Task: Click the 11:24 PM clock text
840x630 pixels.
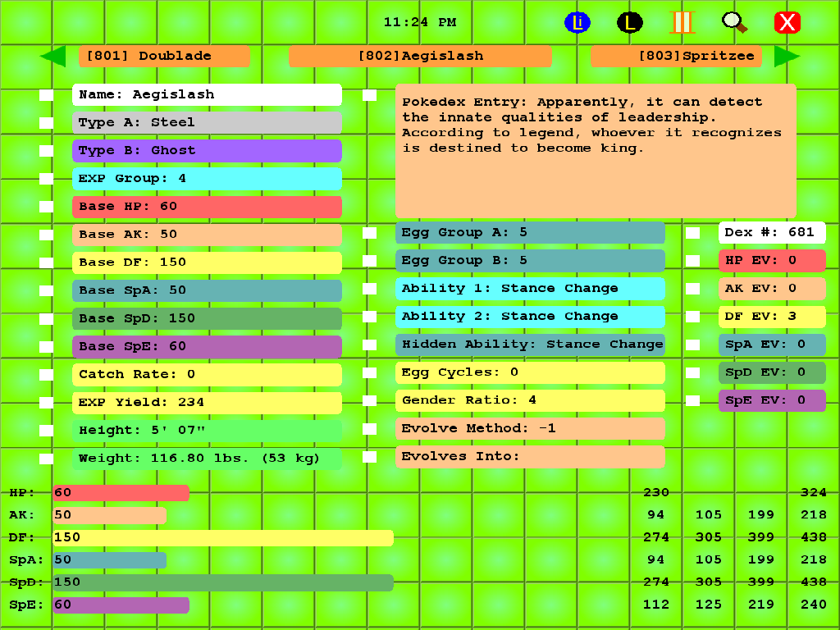Action: (420, 22)
